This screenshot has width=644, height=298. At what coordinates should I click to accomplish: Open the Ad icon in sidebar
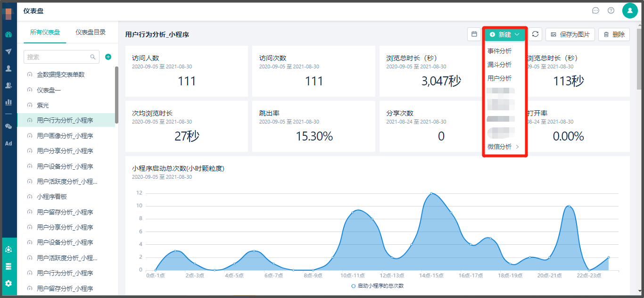8,143
